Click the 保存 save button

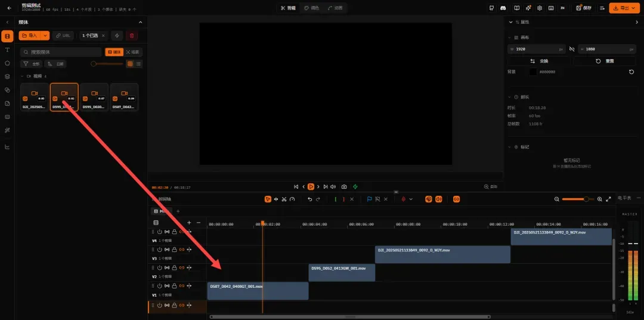pyautogui.click(x=583, y=8)
